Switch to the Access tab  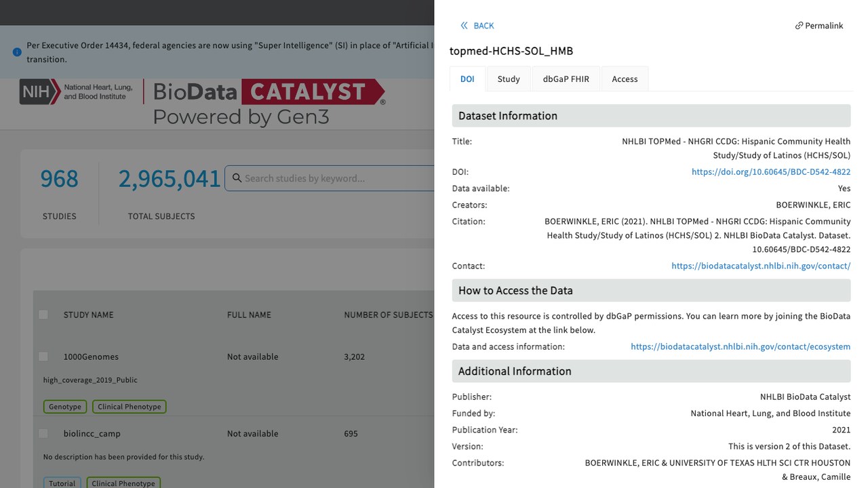(x=625, y=79)
